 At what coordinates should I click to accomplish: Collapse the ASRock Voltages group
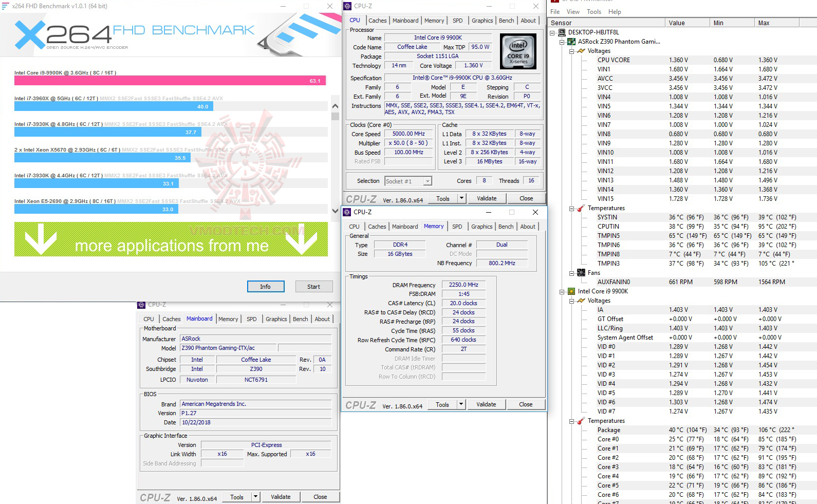pyautogui.click(x=571, y=51)
